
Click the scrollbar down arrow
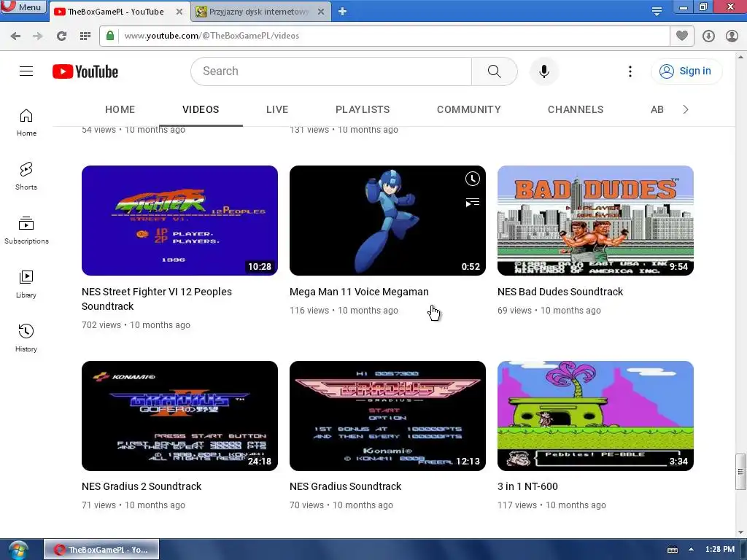(x=740, y=532)
